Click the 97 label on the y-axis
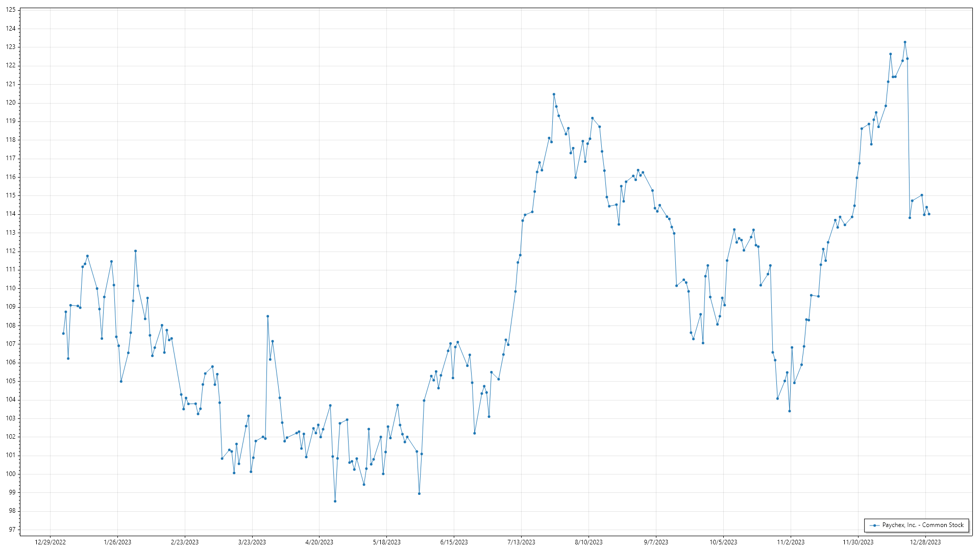 12,530
